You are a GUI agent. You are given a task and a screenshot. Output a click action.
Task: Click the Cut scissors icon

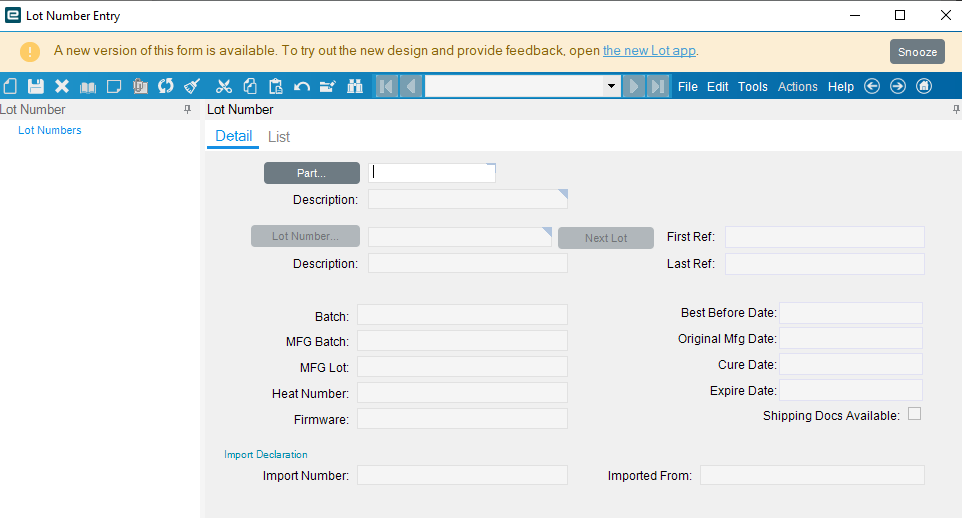tap(224, 87)
